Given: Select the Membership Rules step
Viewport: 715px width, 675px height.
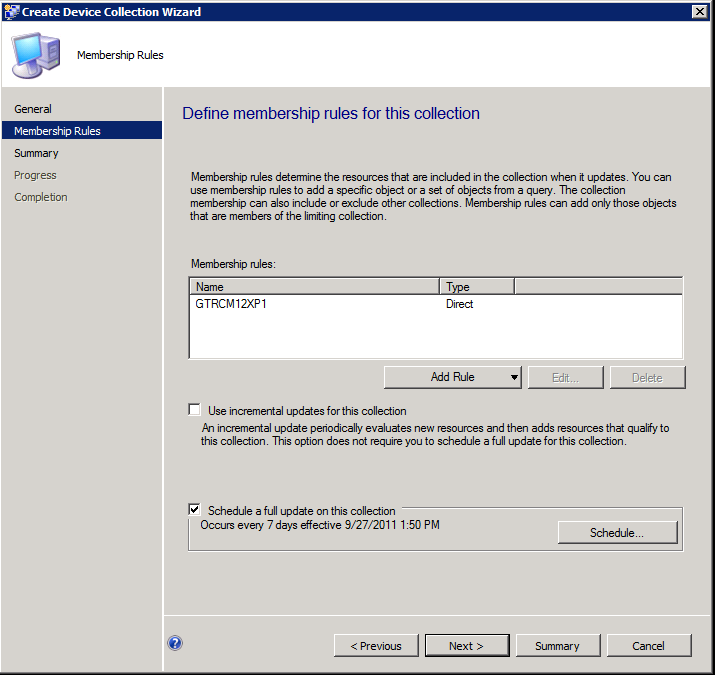Looking at the screenshot, I should click(82, 130).
